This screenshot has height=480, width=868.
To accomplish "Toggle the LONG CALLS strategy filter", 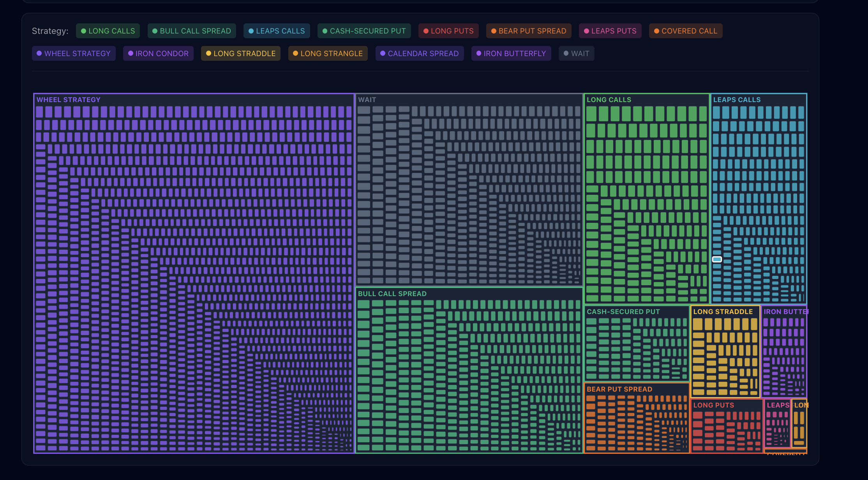I will 108,31.
